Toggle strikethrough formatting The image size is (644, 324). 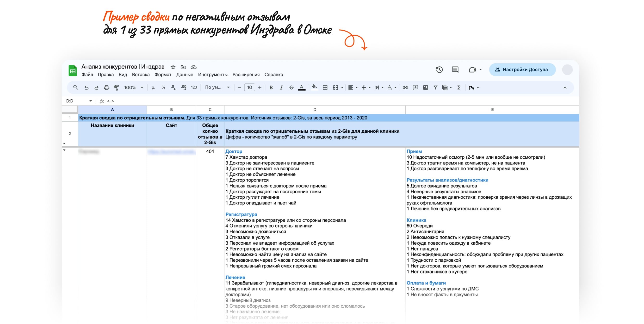(291, 87)
